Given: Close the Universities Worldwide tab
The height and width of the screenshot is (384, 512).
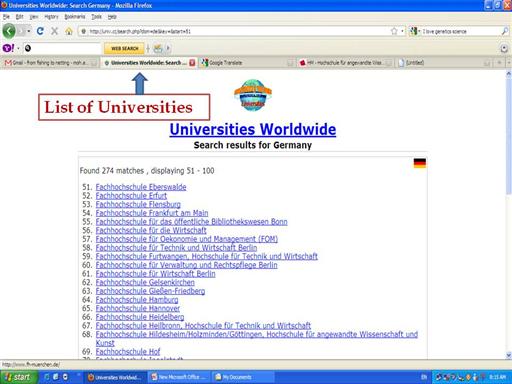Looking at the screenshot, I should 192,63.
